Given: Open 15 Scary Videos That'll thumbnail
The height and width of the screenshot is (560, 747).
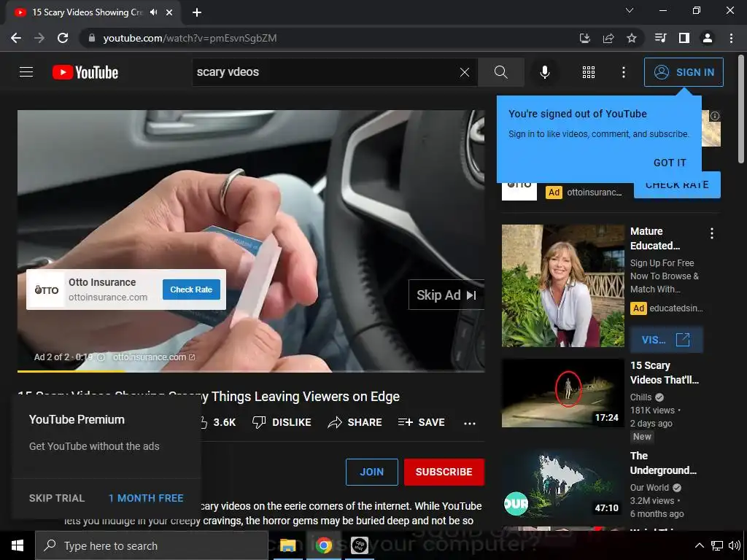Looking at the screenshot, I should (562, 393).
